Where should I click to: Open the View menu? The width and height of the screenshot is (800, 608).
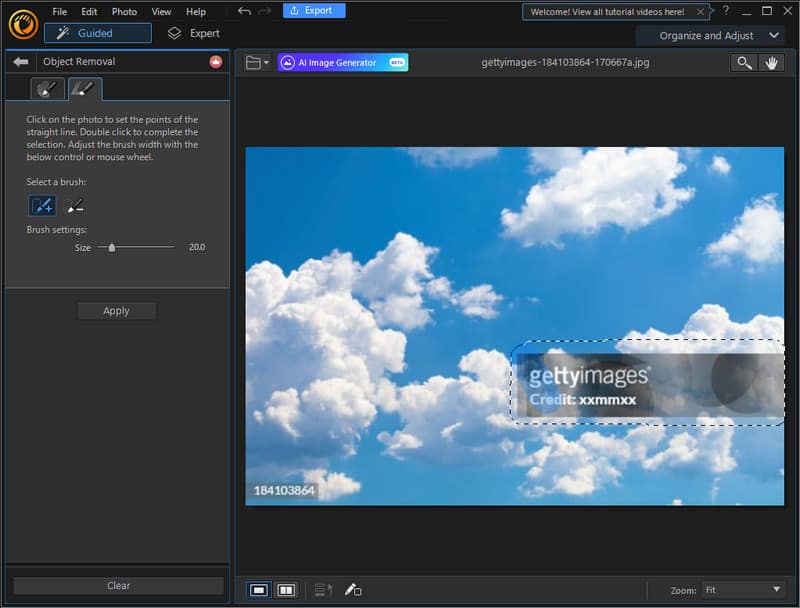tap(161, 11)
